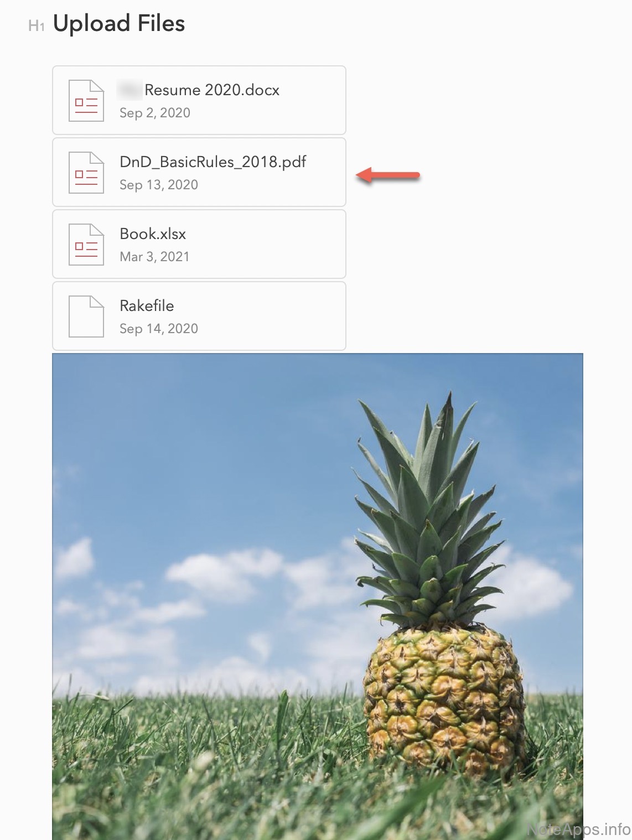Click the Sep 14, 2020 date label

(x=159, y=329)
